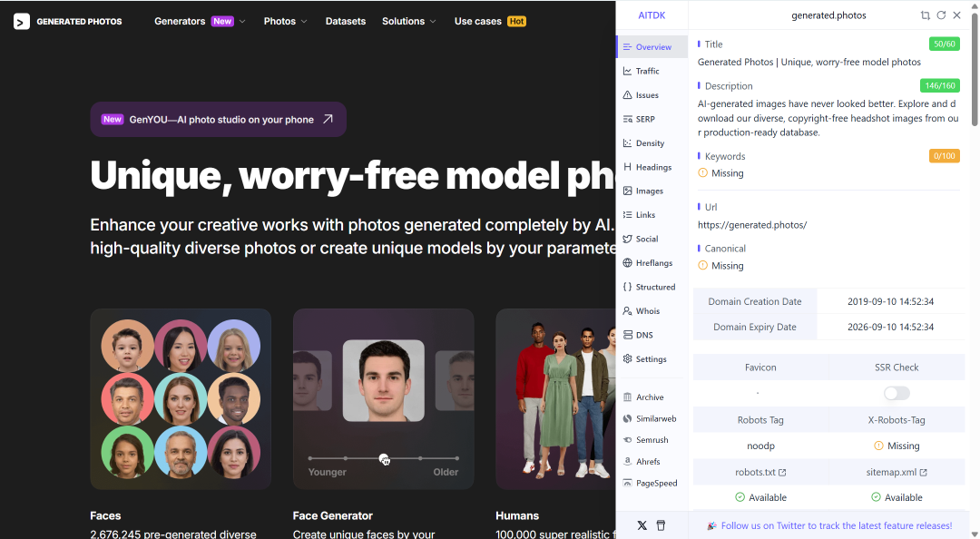Image resolution: width=980 pixels, height=539 pixels.
Task: Click the Archive building icon
Action: pos(628,397)
